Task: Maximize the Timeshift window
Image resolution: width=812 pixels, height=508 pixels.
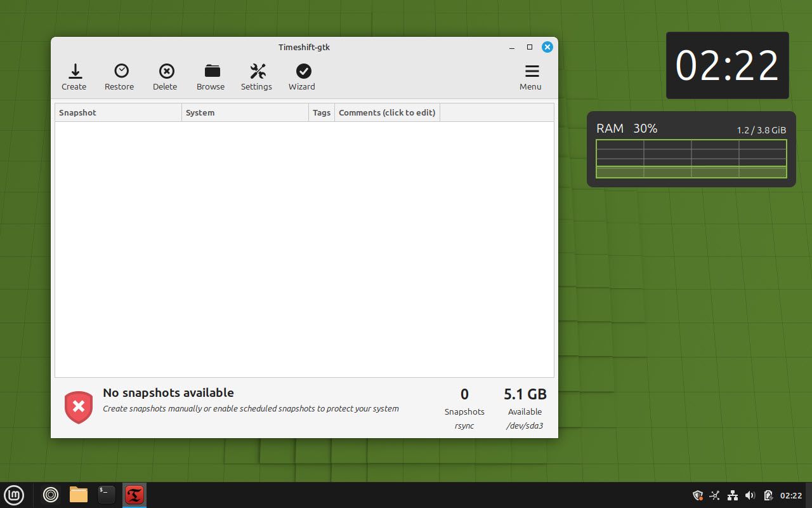Action: point(530,47)
